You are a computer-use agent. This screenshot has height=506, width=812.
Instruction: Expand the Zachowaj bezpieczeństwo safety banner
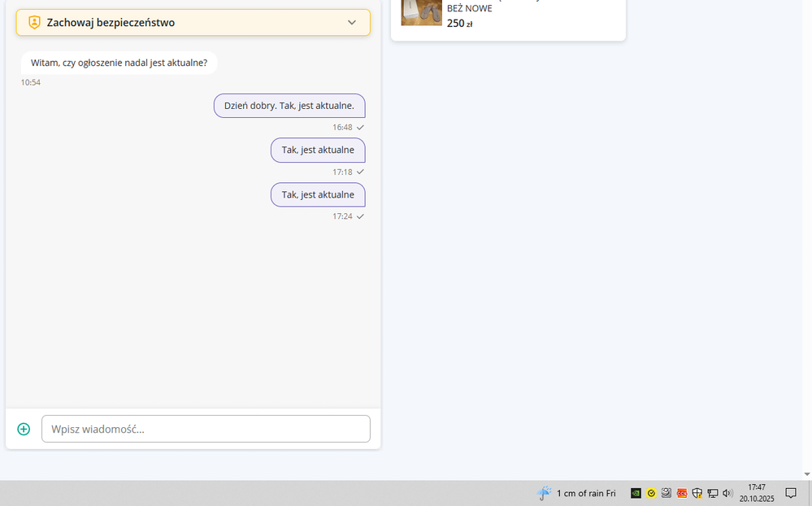tap(193, 23)
